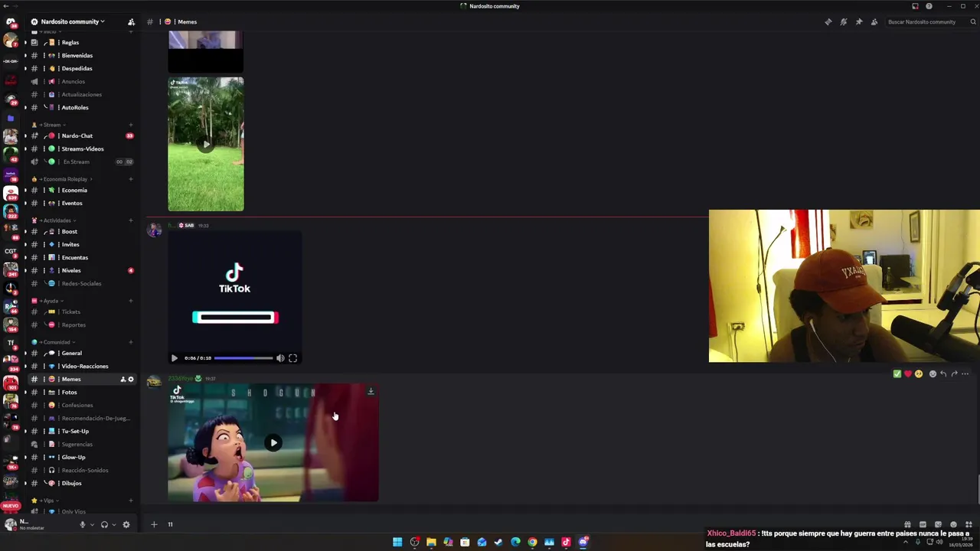Reply to the hovered message
Image resolution: width=980 pixels, height=551 pixels.
pyautogui.click(x=943, y=373)
